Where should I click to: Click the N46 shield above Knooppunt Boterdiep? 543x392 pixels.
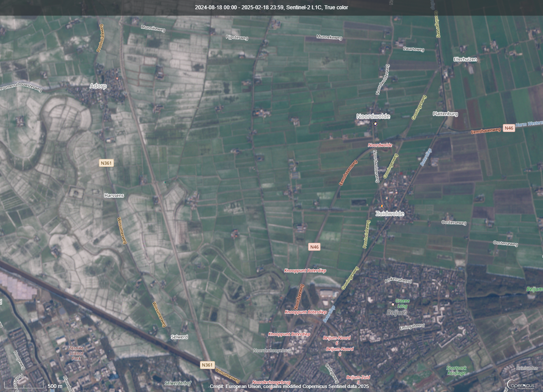(314, 247)
